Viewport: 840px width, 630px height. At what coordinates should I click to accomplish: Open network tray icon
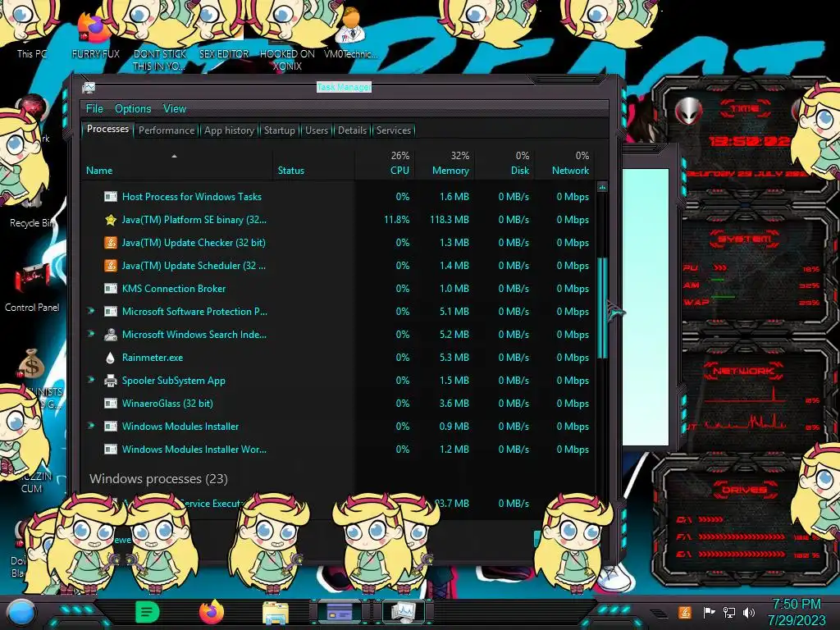point(729,612)
